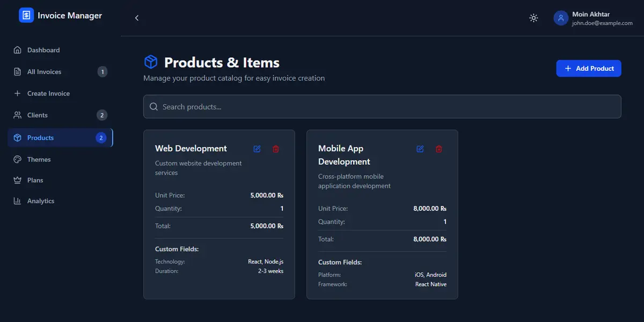Collapse the sidebar with the chevron arrow
This screenshot has width=644, height=322.
pos(137,18)
